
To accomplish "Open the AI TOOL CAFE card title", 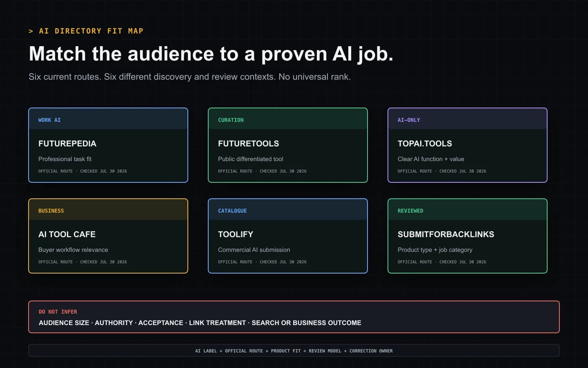I will pyautogui.click(x=67, y=234).
